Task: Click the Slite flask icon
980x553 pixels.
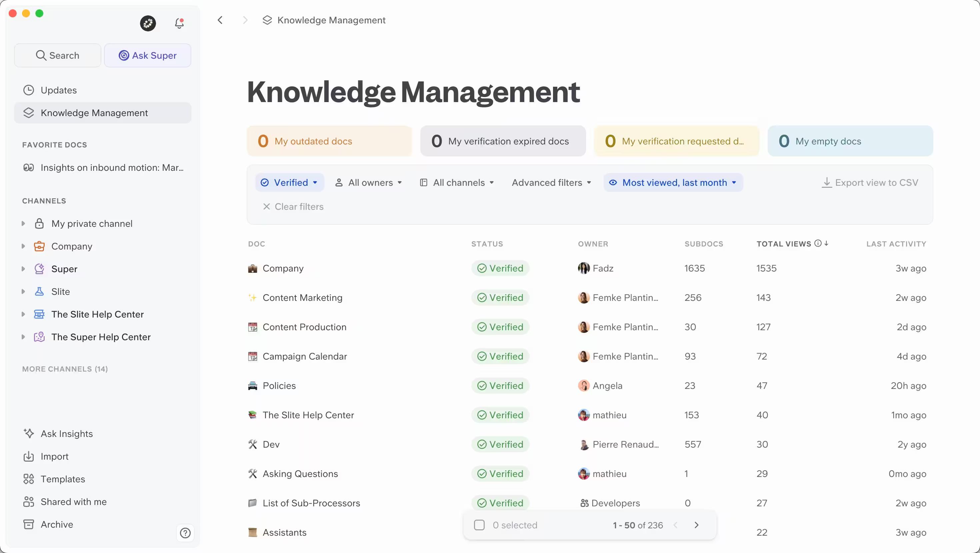Action: (x=39, y=292)
